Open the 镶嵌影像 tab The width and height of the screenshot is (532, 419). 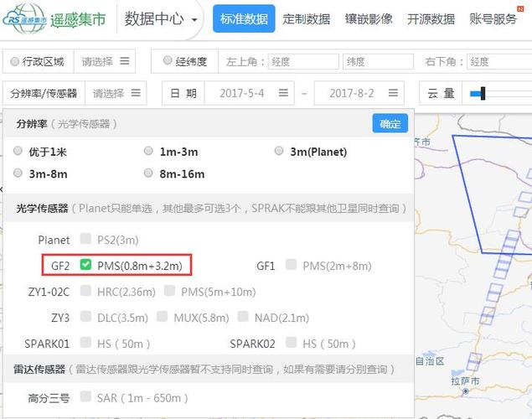tap(369, 18)
